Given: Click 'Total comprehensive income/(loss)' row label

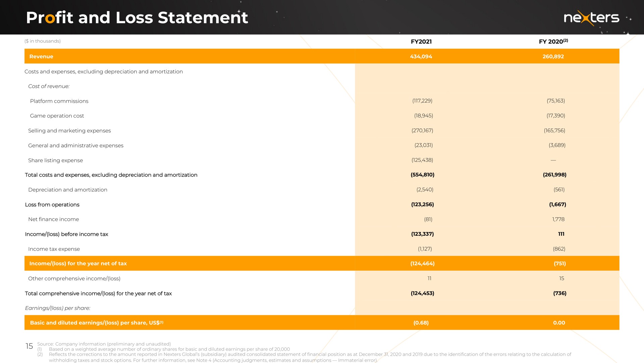Looking at the screenshot, I should coord(98,293).
